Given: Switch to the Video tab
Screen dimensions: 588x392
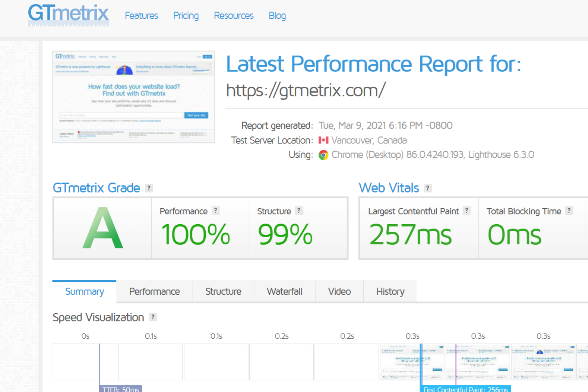Looking at the screenshot, I should (339, 291).
